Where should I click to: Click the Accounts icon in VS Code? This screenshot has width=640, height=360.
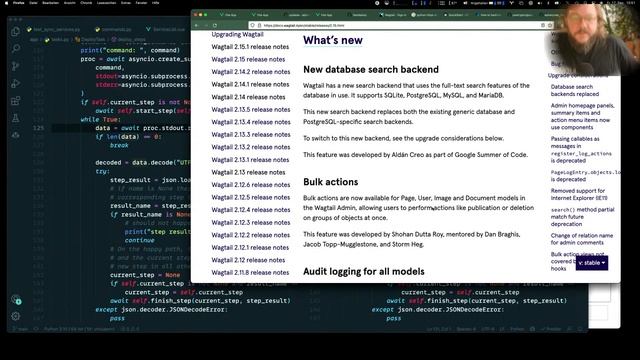(x=16, y=299)
